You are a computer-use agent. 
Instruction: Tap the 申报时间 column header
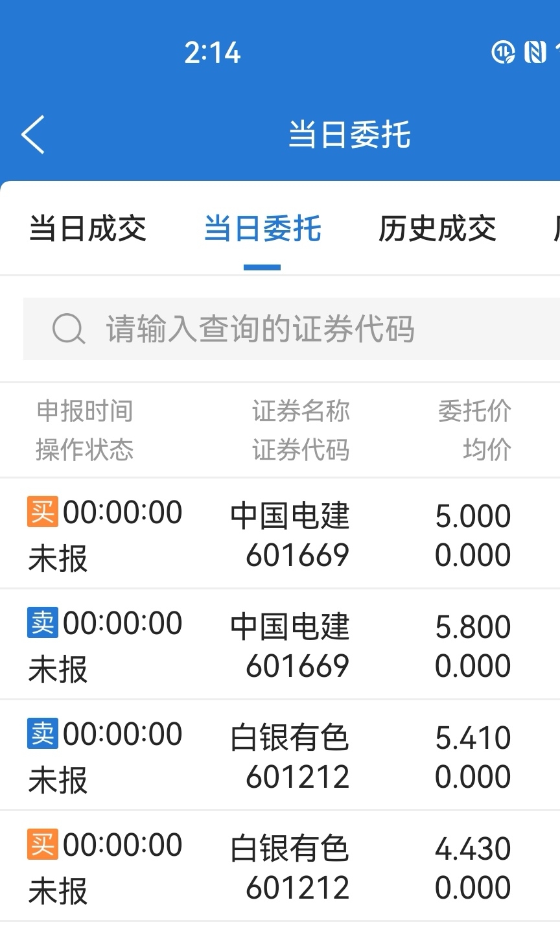tap(85, 411)
